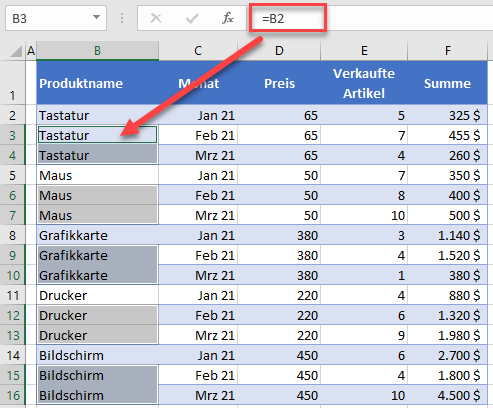Click the formula bar containing =B2
Viewport: 493px width, 408px height.
(x=371, y=18)
